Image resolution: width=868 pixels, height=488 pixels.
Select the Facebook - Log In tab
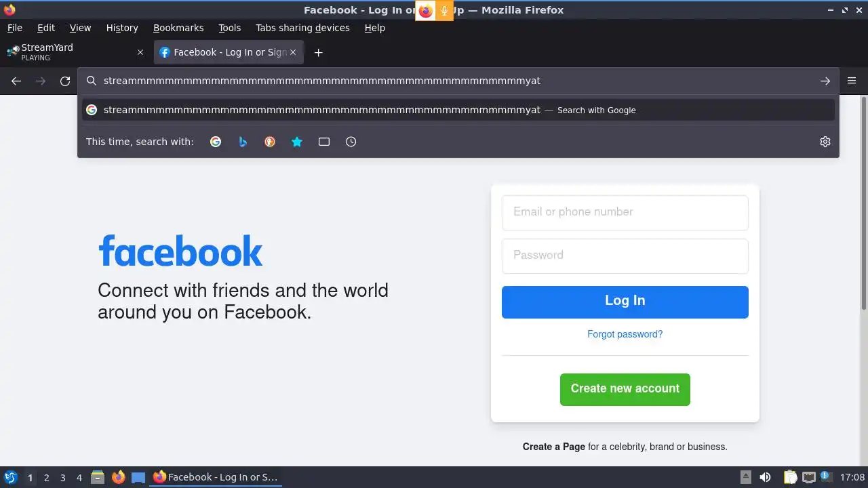pos(229,52)
